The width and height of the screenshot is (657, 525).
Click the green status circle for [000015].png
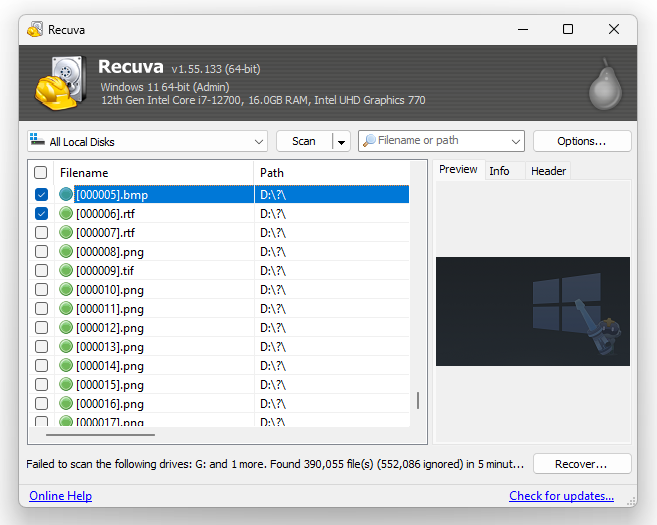click(66, 384)
